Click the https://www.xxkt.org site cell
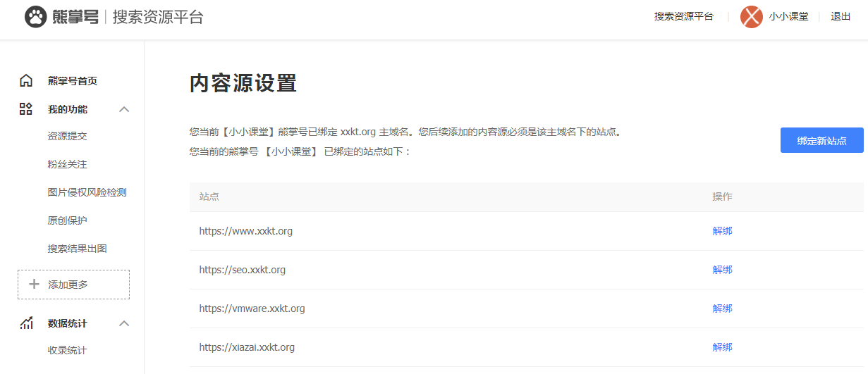 click(x=246, y=231)
